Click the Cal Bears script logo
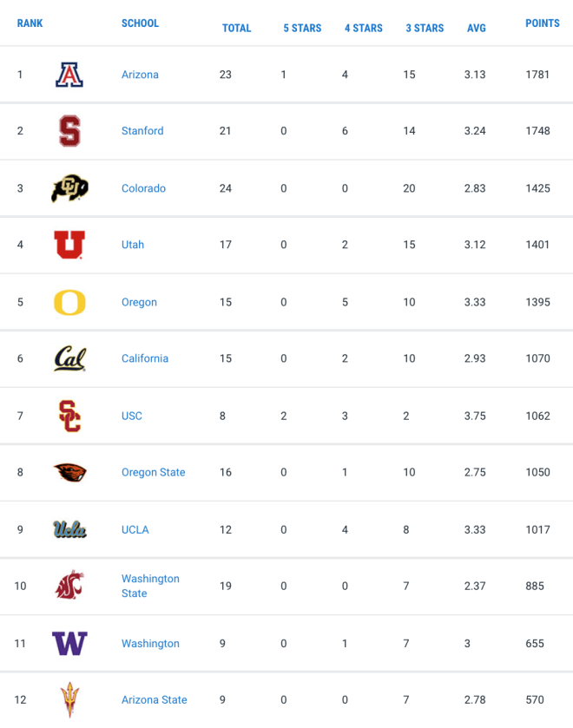The image size is (573, 728). click(69, 358)
